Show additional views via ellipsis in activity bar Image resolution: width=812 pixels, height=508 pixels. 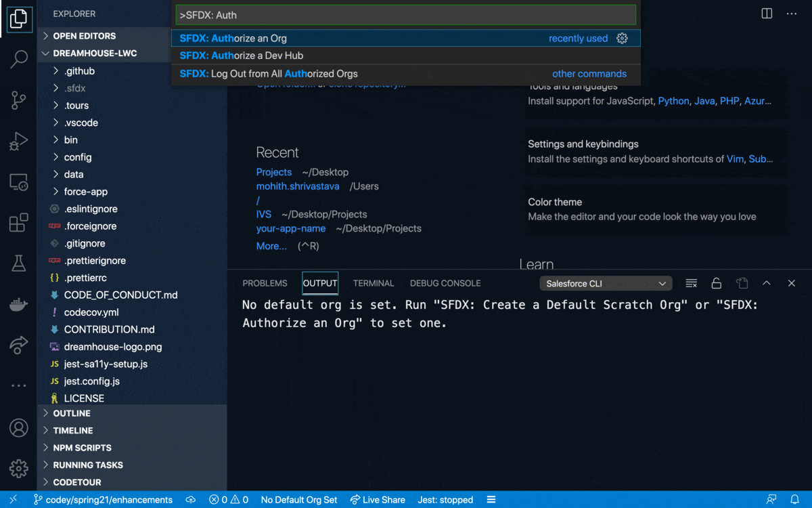pos(19,385)
